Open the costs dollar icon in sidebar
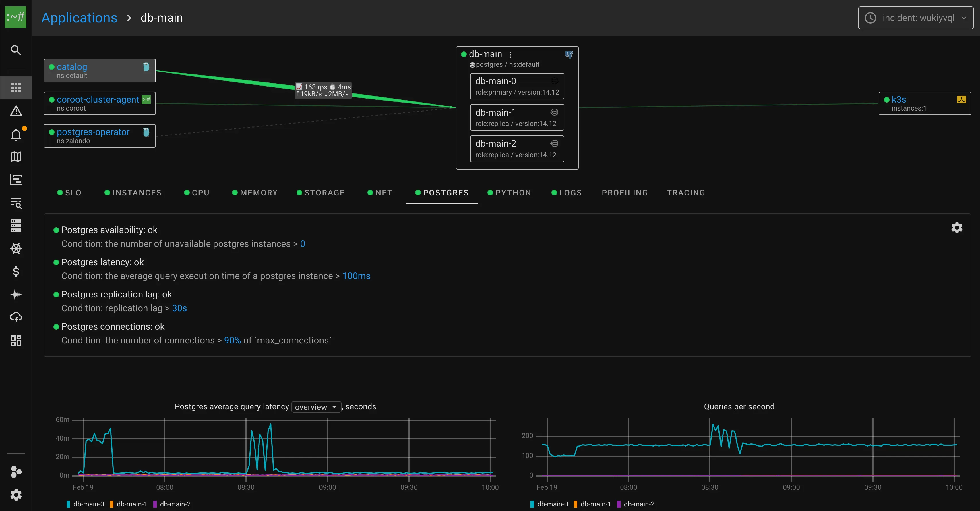Screen dimensions: 980x511 16,272
